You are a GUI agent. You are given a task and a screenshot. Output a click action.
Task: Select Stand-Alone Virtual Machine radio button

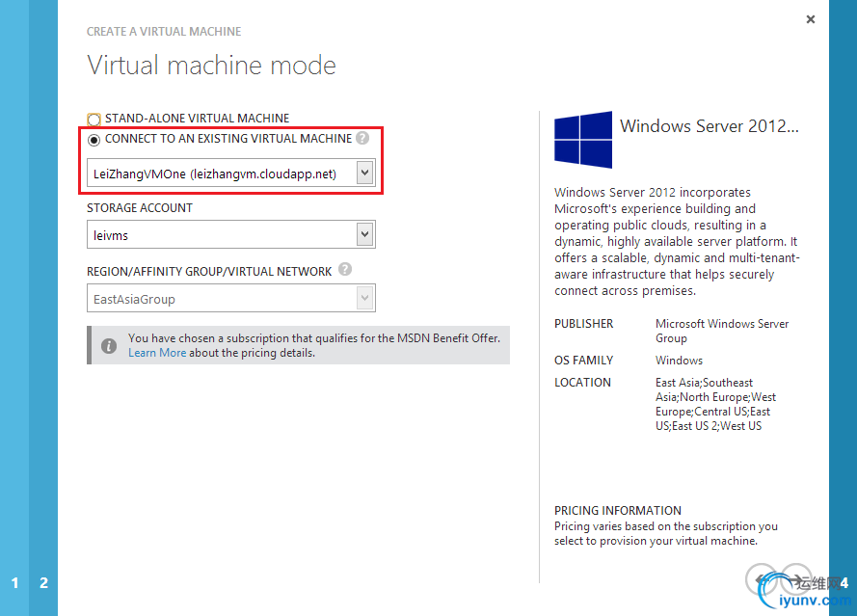(x=94, y=120)
